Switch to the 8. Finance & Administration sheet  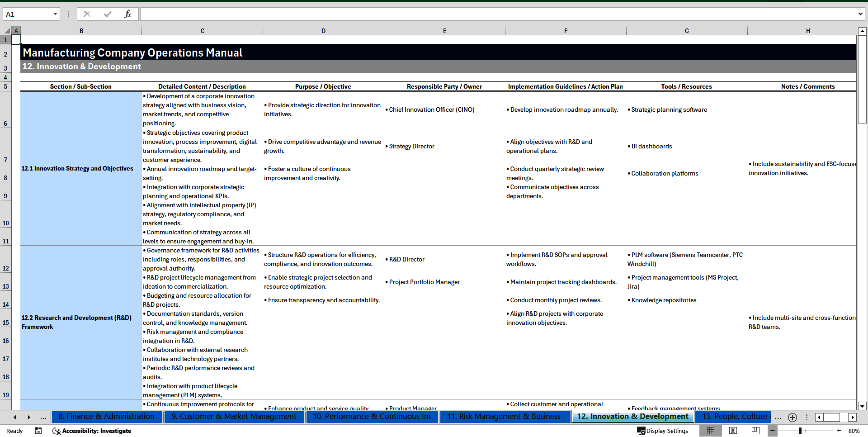(x=107, y=417)
